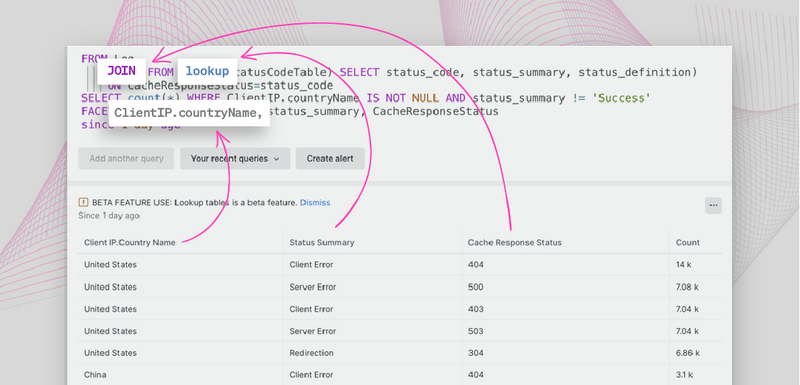Select the United States 404 row
The image size is (800, 385).
[400, 265]
